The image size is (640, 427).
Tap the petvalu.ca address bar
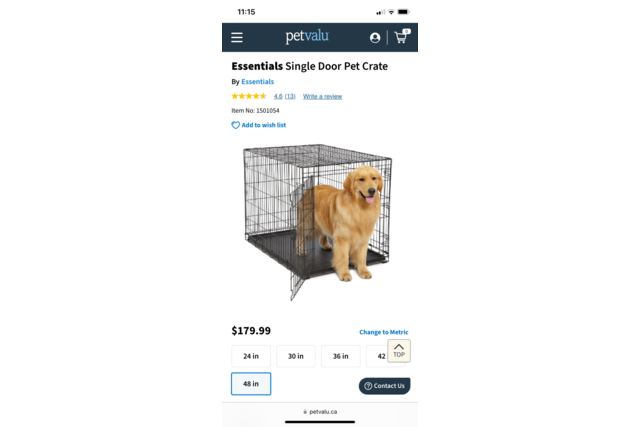pos(320,411)
